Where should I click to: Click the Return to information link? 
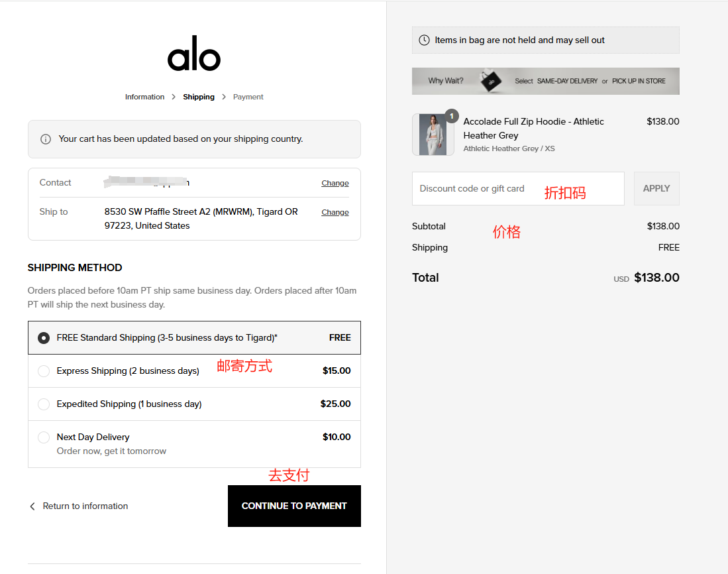click(x=85, y=506)
